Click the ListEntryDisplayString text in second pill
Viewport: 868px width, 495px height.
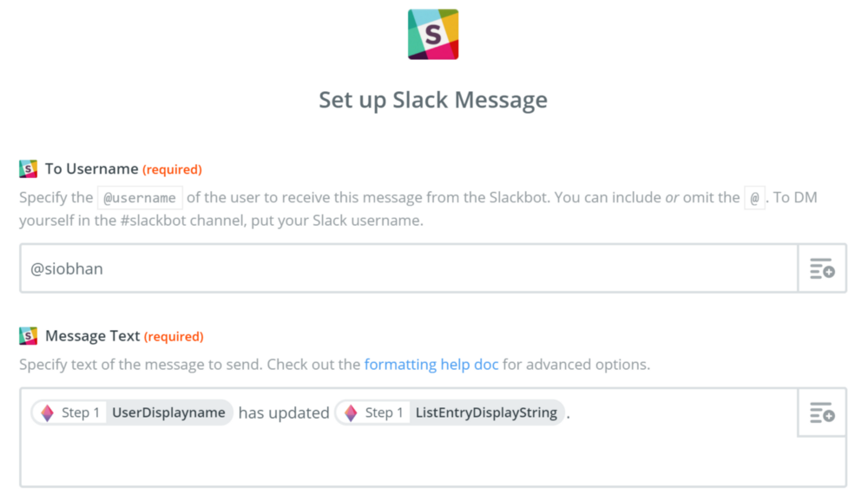tap(487, 412)
